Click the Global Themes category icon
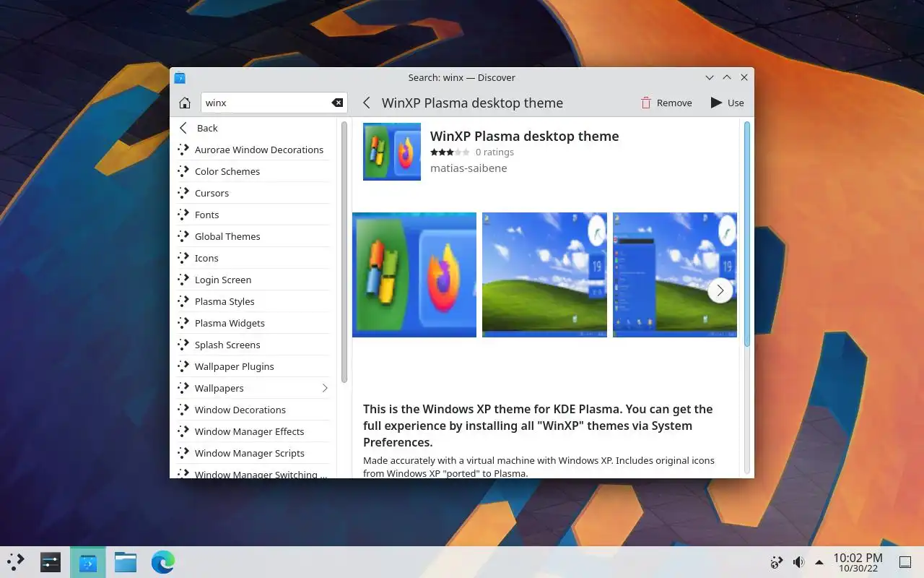Screen dimensions: 924x578 coord(183,236)
